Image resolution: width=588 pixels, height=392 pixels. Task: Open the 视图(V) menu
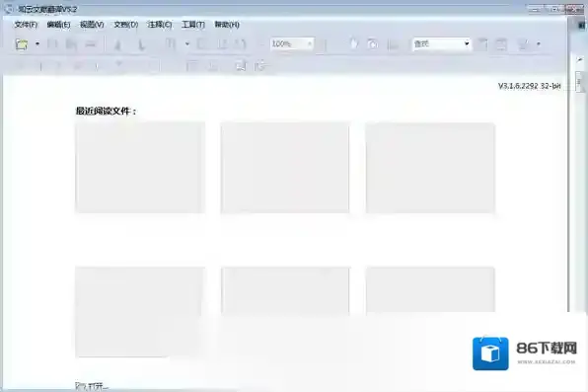pos(92,25)
